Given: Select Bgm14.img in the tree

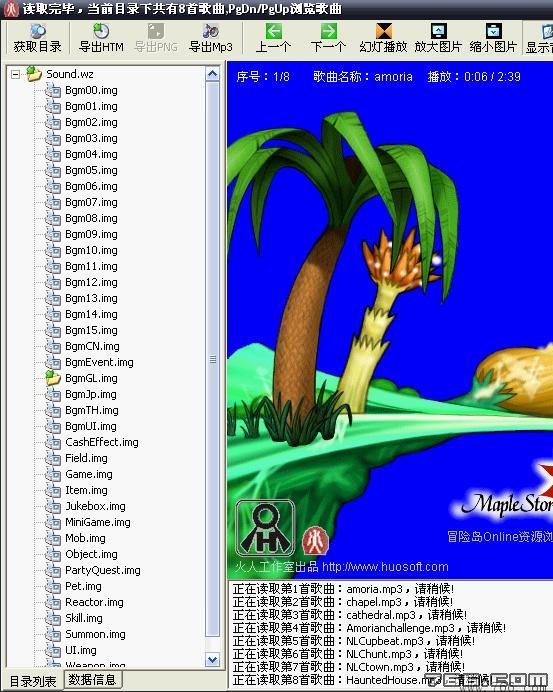Looking at the screenshot, I should click(91, 314).
